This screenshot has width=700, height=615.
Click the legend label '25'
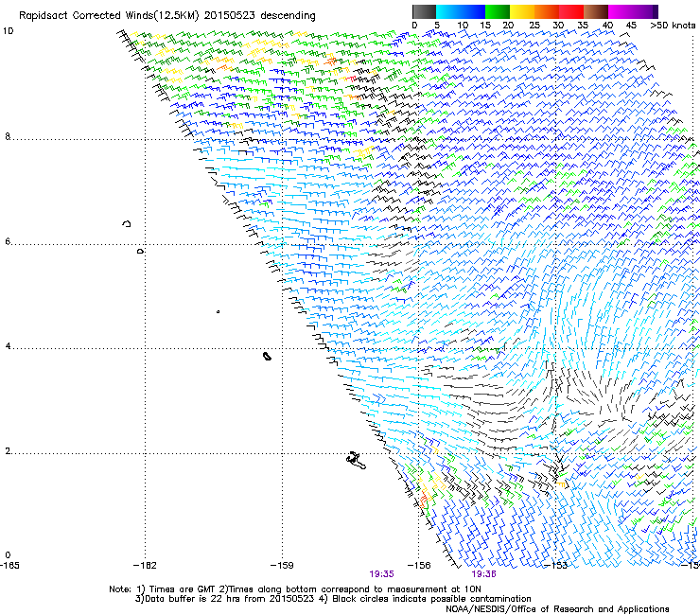[534, 26]
